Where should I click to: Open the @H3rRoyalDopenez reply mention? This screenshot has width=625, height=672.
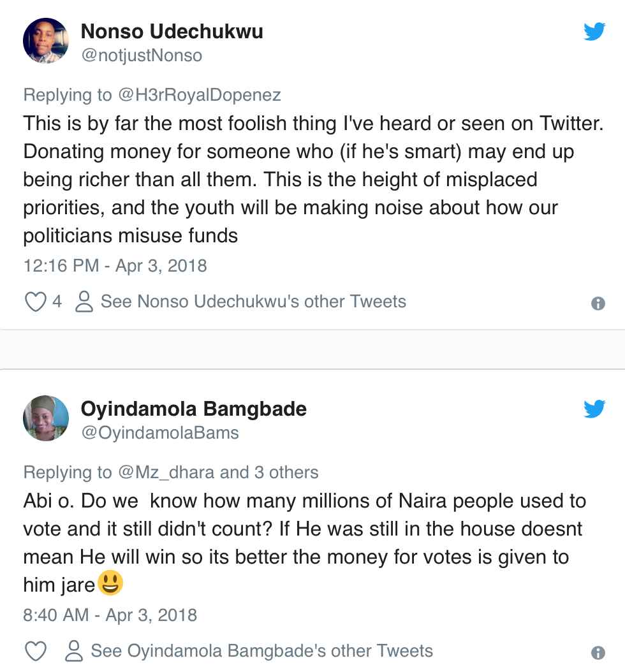(199, 95)
